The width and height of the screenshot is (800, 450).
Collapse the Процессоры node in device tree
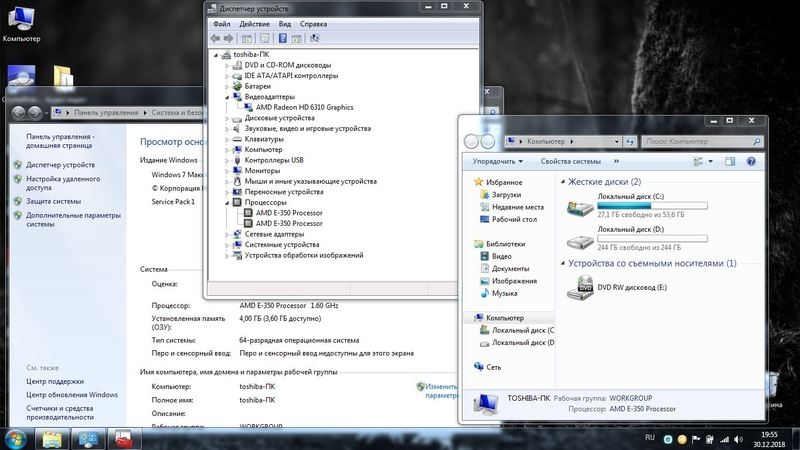pyautogui.click(x=228, y=202)
